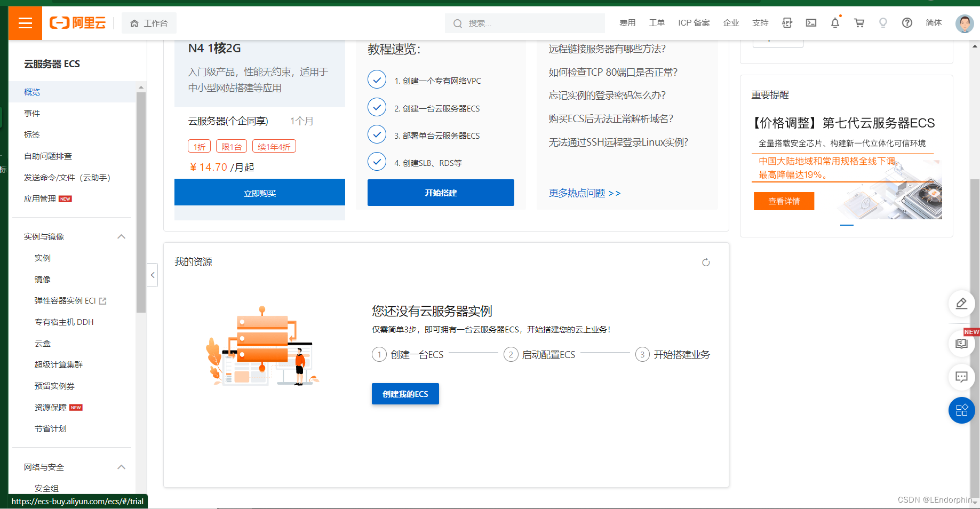The width and height of the screenshot is (980, 509).
Task: Click the external link icon next to ECI
Action: (103, 301)
